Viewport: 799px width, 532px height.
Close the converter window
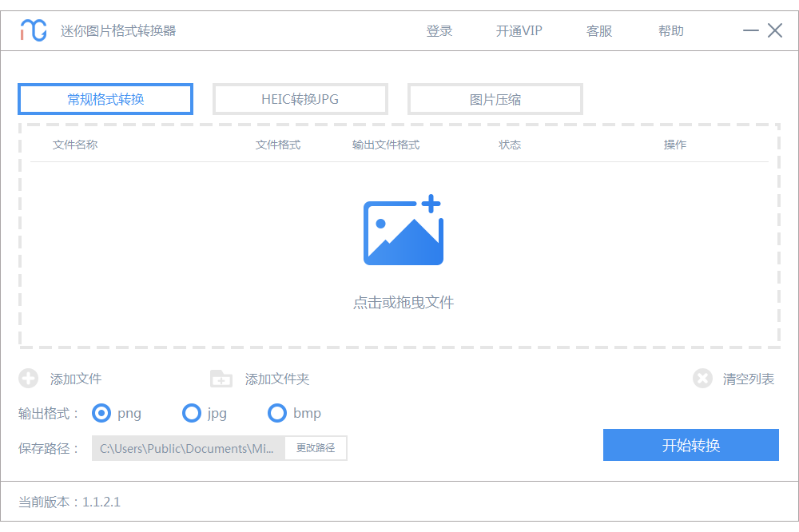(775, 30)
